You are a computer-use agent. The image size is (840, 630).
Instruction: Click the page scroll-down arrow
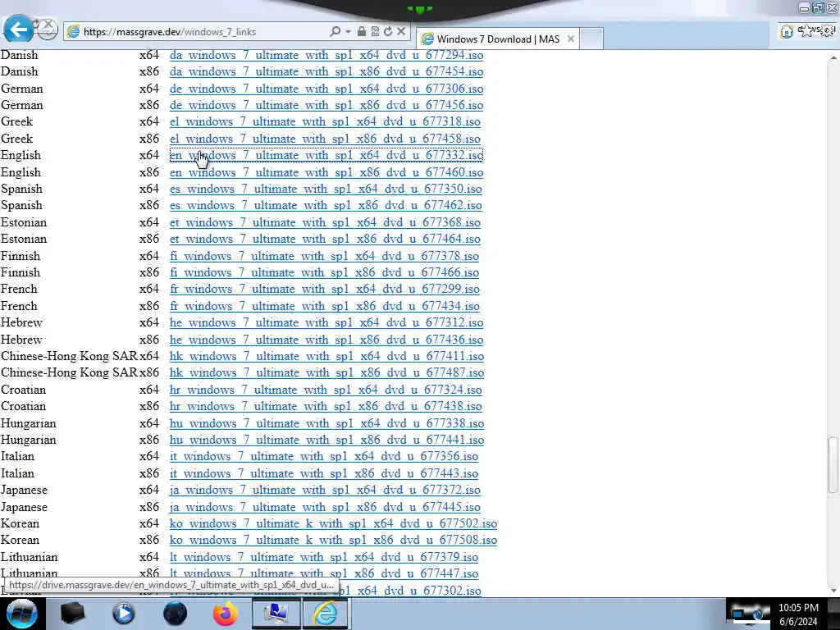click(x=833, y=590)
